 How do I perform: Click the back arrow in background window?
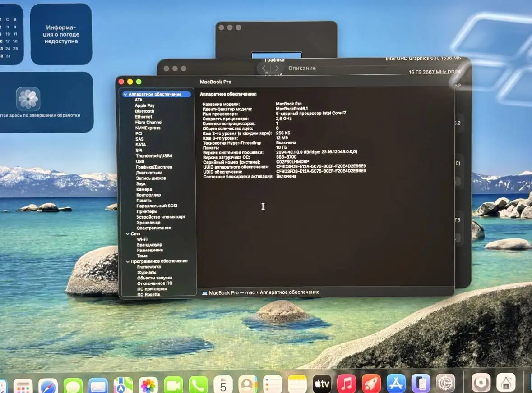[x=264, y=68]
